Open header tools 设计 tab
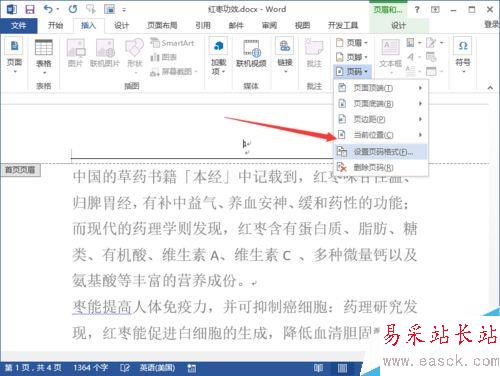This screenshot has width=500, height=376. [x=399, y=25]
